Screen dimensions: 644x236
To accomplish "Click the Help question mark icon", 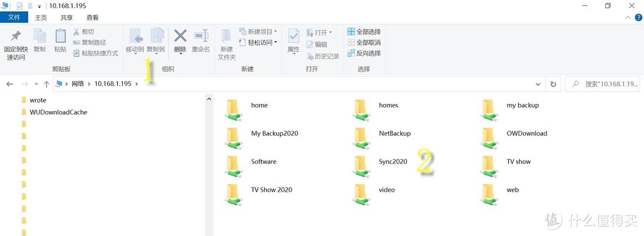I will (x=638, y=18).
